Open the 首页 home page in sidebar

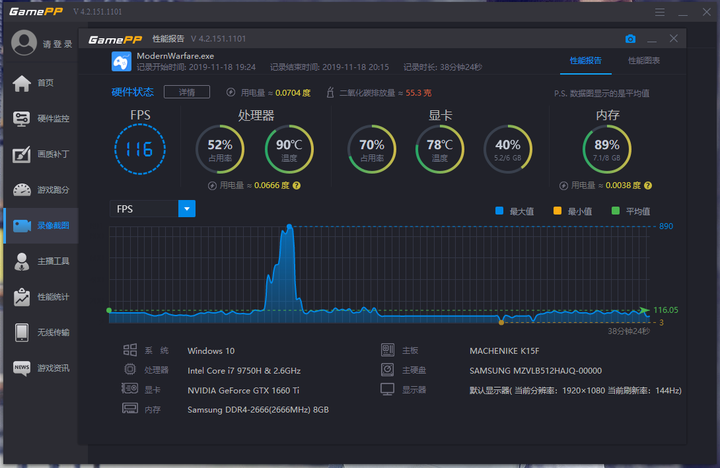point(40,83)
